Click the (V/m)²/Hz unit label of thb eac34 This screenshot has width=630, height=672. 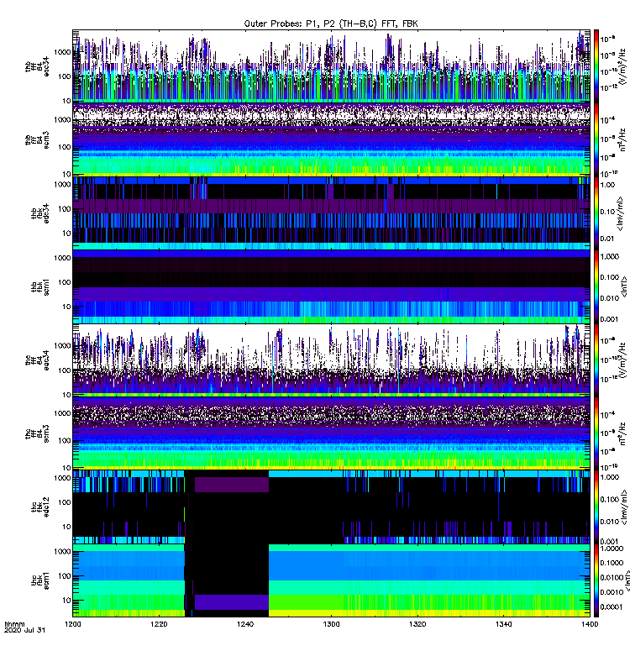pyautogui.click(x=624, y=66)
